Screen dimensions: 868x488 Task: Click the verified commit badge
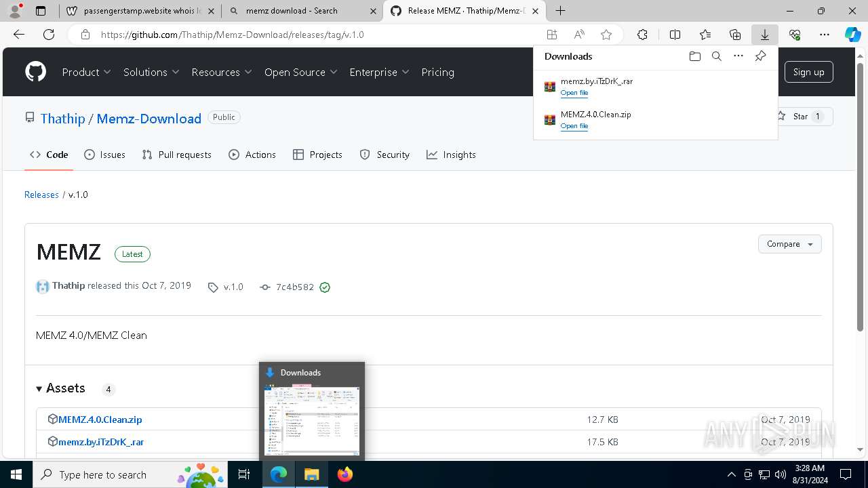point(325,287)
